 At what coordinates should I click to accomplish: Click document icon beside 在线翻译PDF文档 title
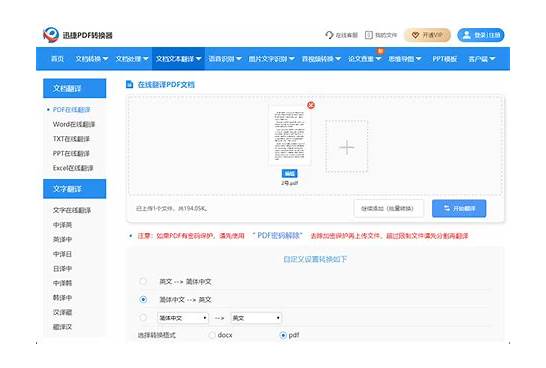point(130,84)
